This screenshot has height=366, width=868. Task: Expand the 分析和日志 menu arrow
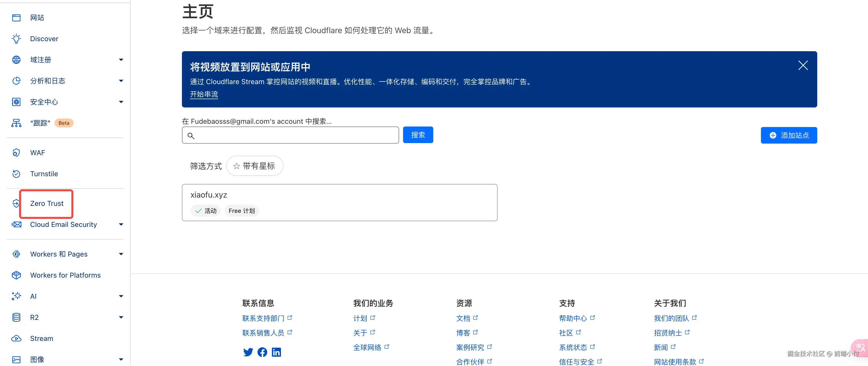[x=121, y=81]
